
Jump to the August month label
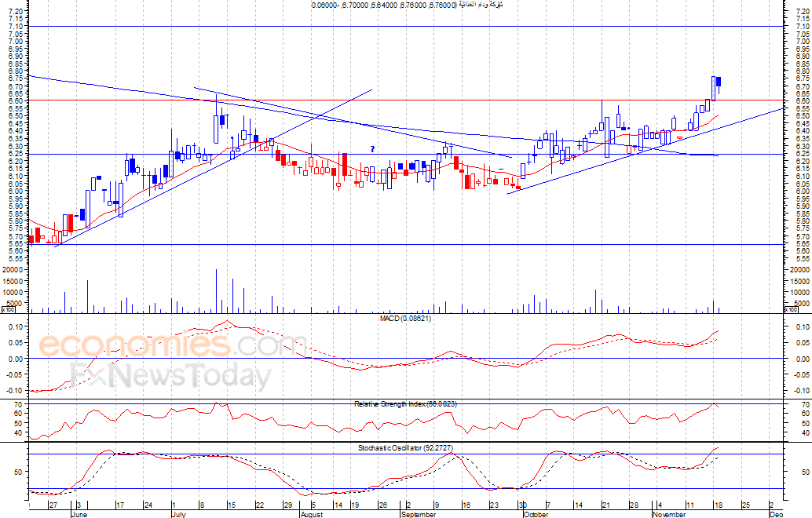coord(312,514)
